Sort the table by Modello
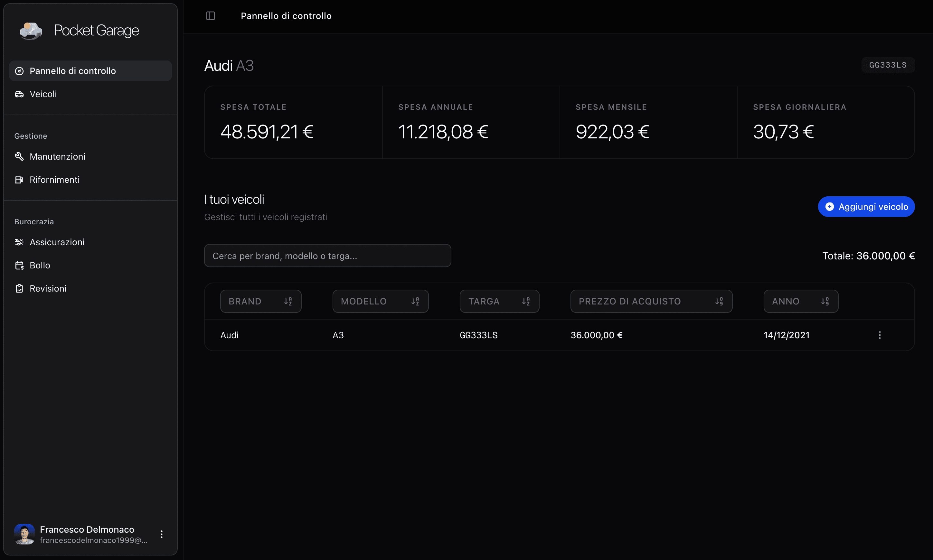Viewport: 933px width, 560px height. (x=380, y=301)
